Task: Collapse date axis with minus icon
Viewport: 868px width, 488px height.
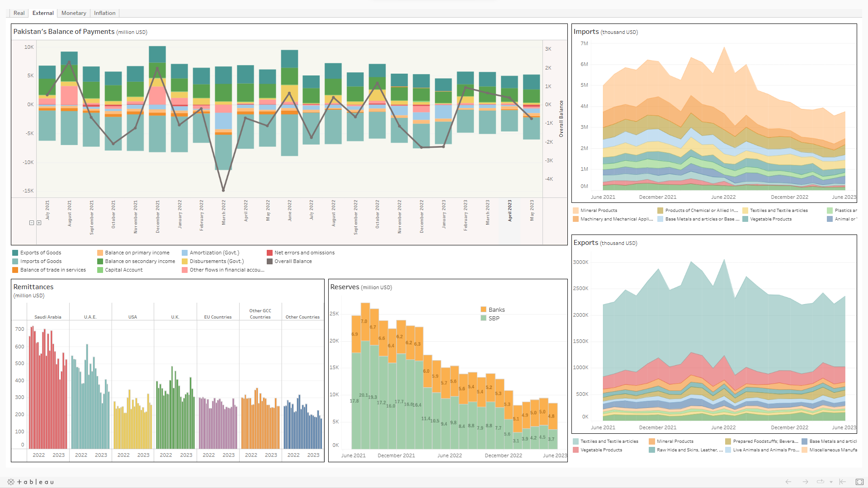Action: point(32,223)
